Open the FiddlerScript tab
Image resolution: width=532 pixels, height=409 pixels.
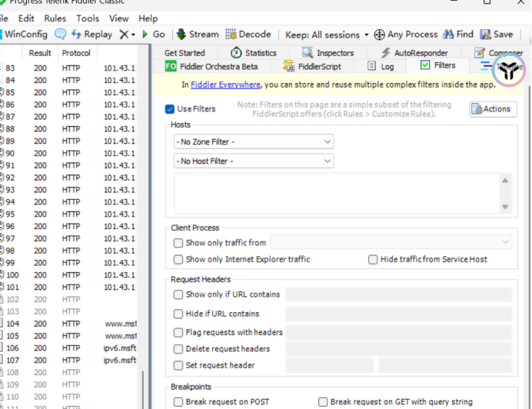[312, 67]
